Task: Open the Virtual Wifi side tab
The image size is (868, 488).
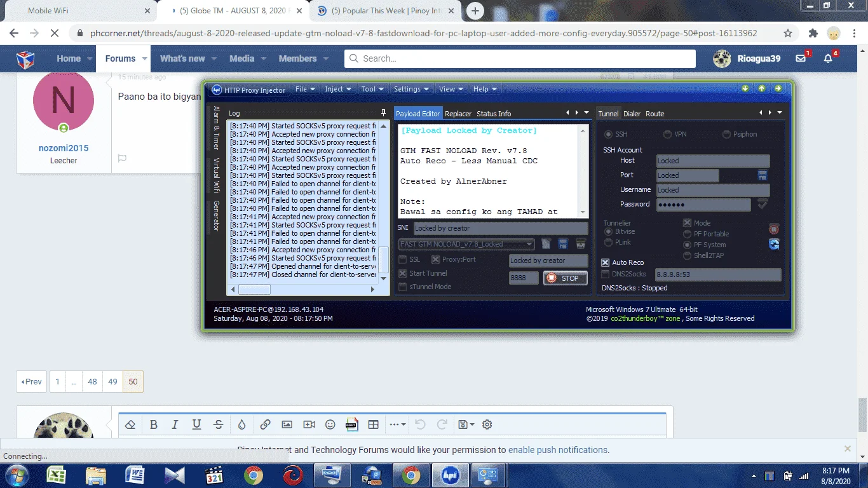Action: [216, 175]
